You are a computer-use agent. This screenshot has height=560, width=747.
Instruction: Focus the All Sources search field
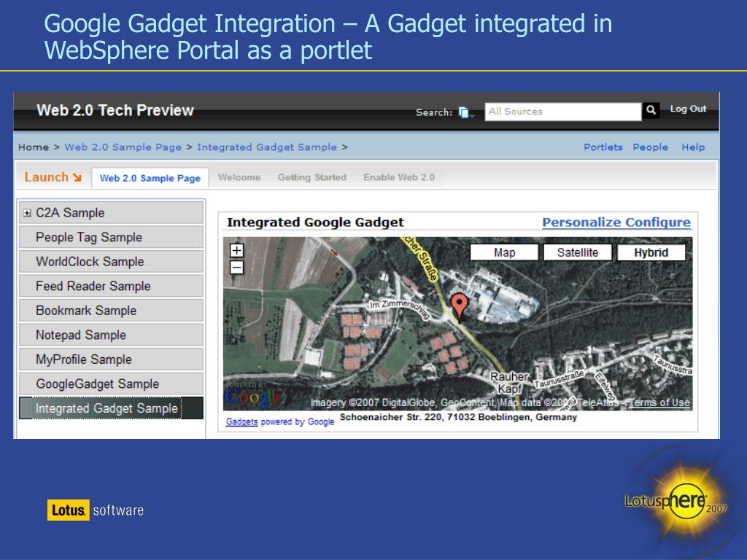click(563, 112)
